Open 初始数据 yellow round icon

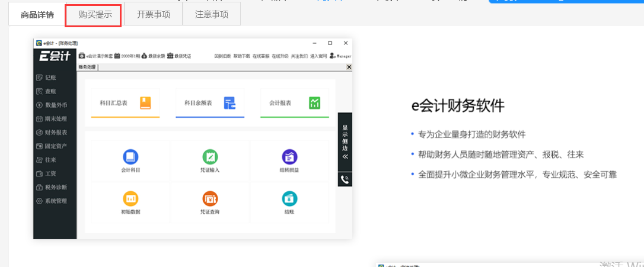pos(130,198)
